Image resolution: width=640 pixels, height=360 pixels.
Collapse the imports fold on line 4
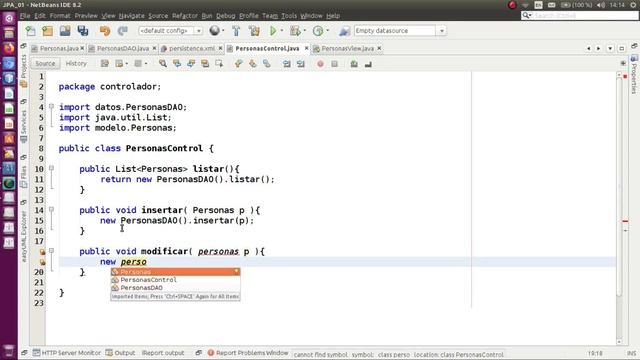[51, 107]
